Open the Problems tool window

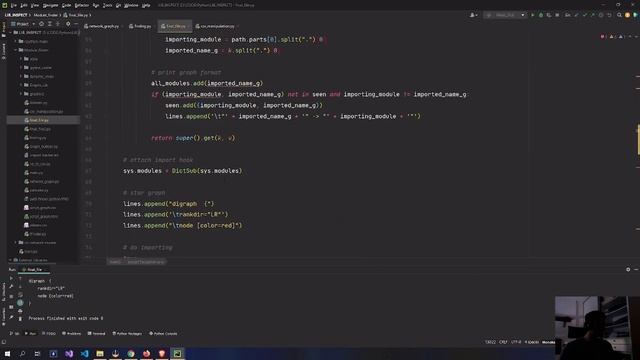(71, 333)
